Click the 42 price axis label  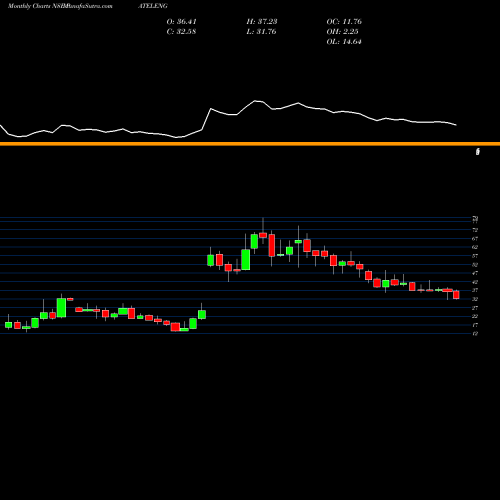(x=475, y=282)
